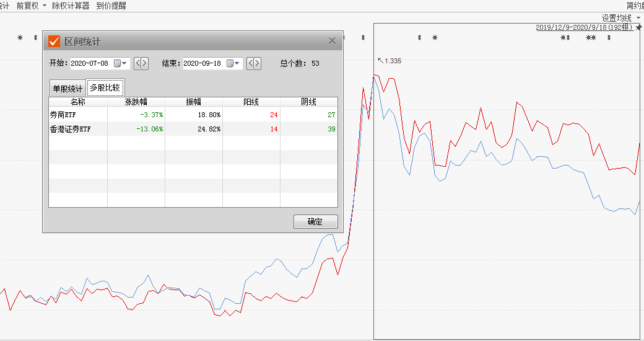Sort table by 涨跌幅 column header
Viewport: 644px width, 341px height.
point(136,102)
